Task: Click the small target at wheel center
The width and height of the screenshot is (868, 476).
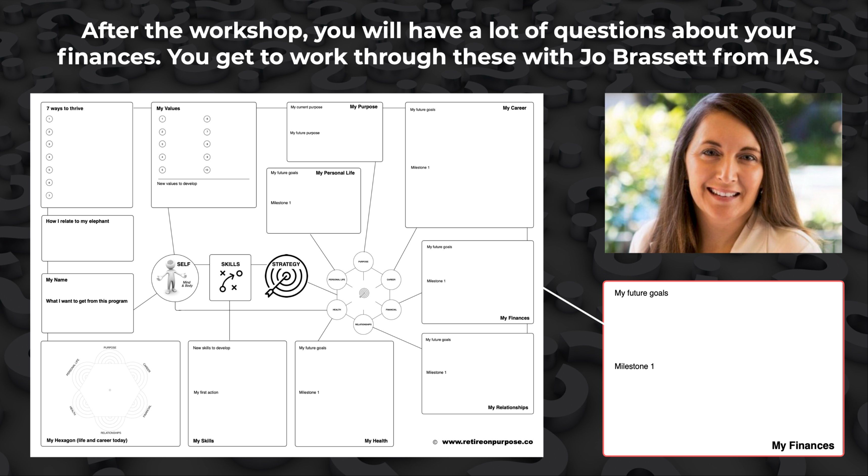Action: click(364, 293)
